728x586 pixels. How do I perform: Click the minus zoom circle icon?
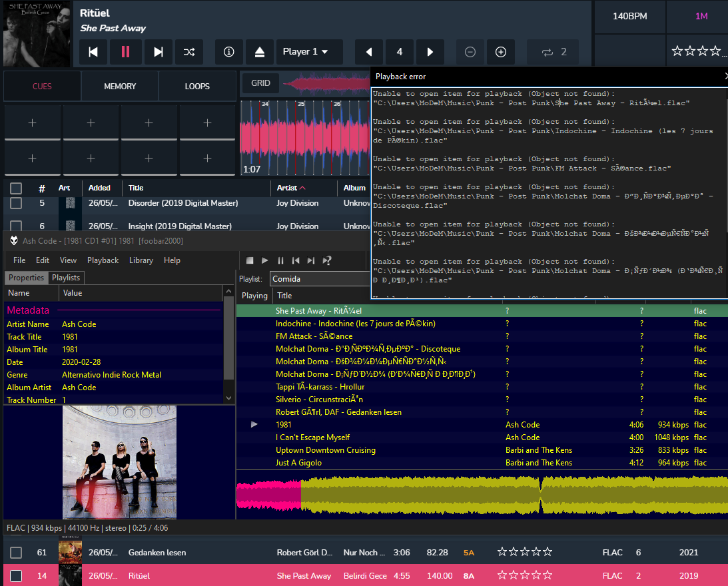click(470, 52)
